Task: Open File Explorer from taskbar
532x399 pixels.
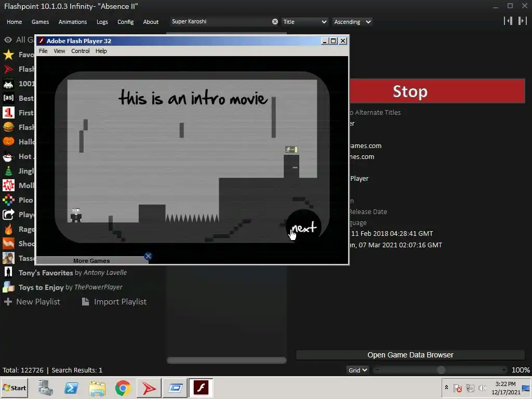Action: (97, 388)
